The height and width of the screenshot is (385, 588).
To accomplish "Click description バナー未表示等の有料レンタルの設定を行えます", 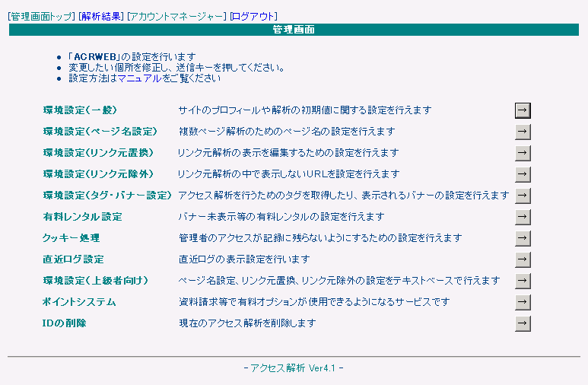I will 281,217.
